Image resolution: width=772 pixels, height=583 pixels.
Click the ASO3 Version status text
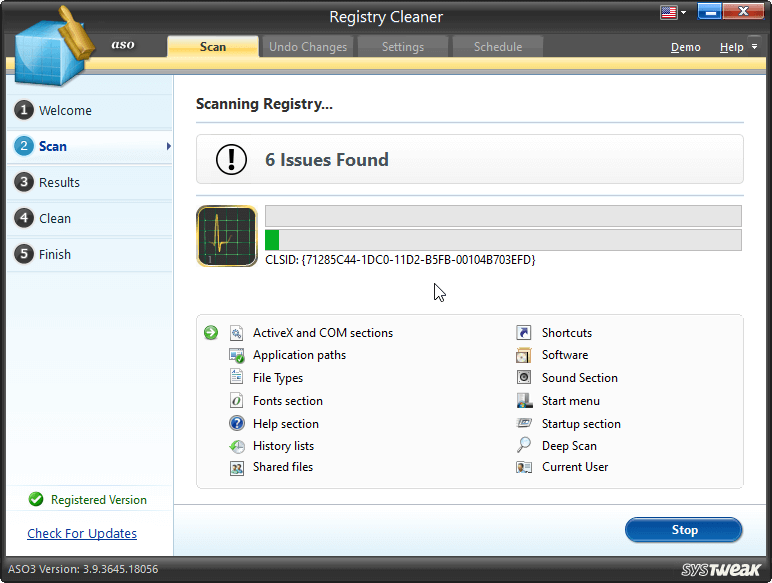[83, 569]
